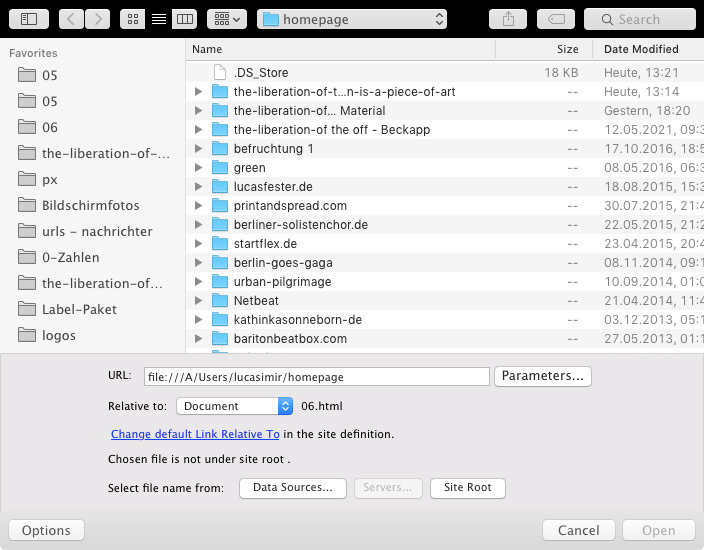Select the startflex.de folder icon
704x550 pixels.
pyautogui.click(x=220, y=244)
